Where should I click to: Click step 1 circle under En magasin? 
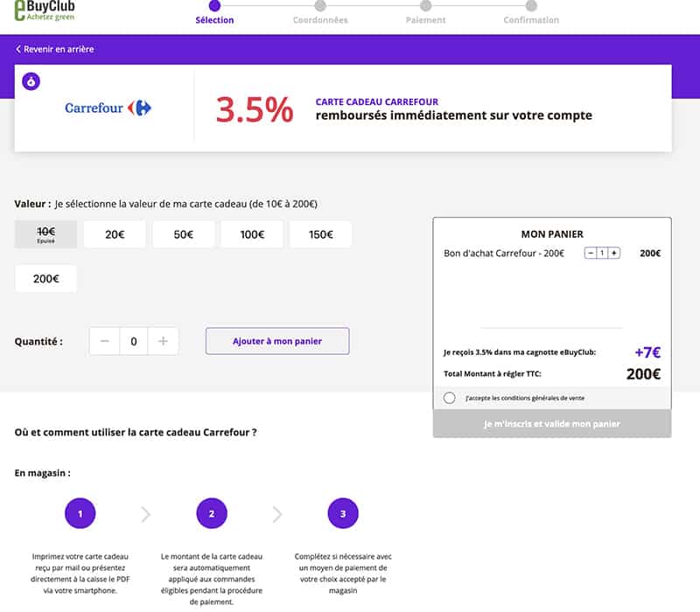pos(80,513)
